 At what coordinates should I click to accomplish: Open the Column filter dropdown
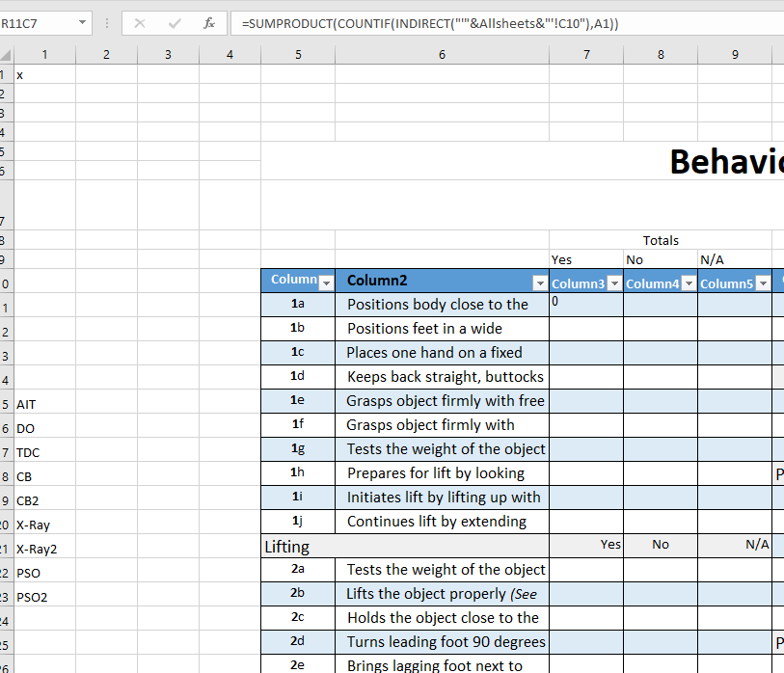[327, 283]
